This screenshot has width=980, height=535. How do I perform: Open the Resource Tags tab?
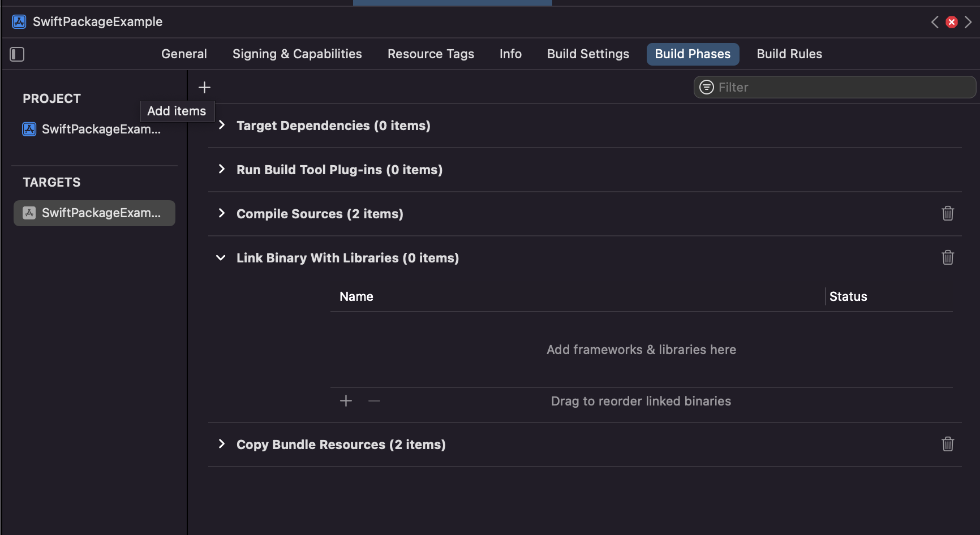pos(431,54)
